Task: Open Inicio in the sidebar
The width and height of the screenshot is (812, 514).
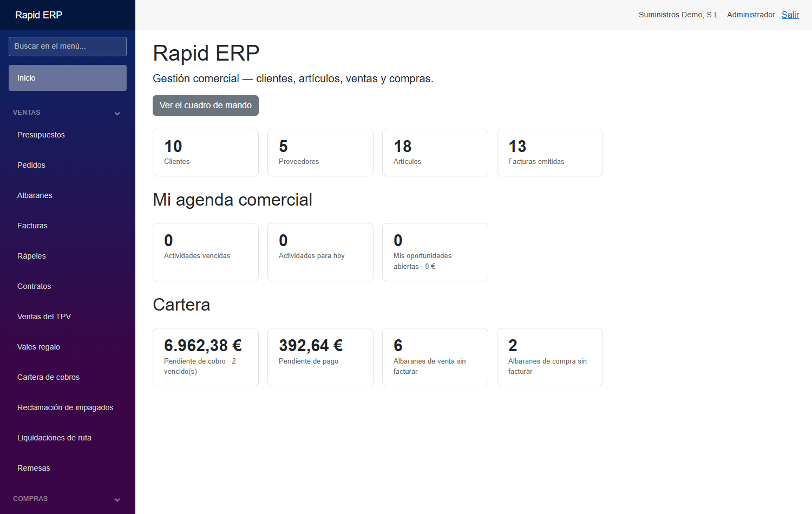Action: (x=68, y=78)
